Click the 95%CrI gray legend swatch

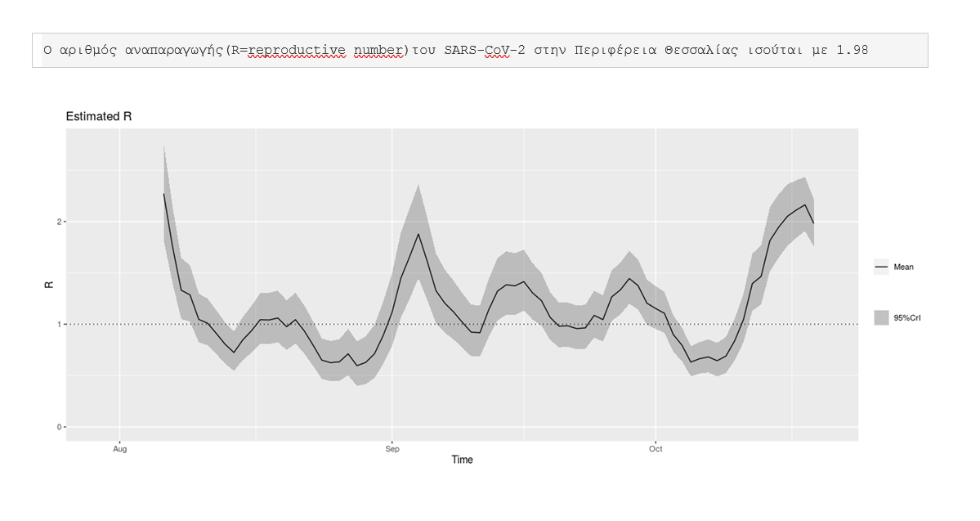click(x=881, y=317)
